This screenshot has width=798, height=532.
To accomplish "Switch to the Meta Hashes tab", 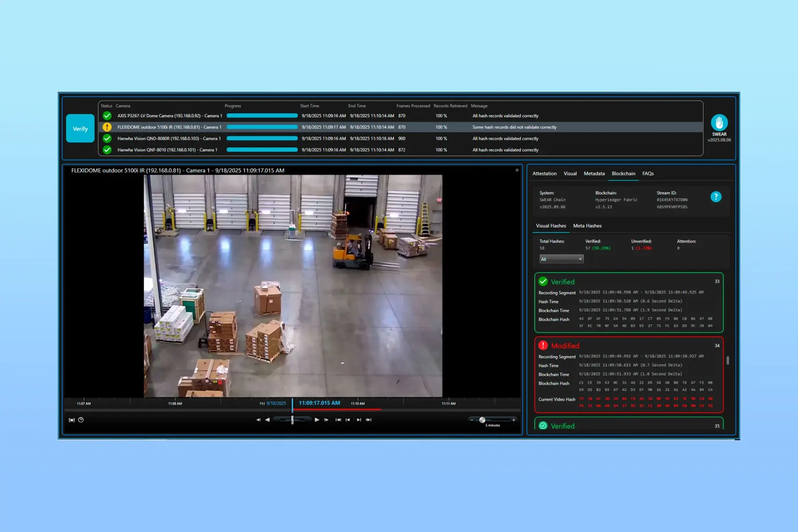I will click(x=587, y=226).
